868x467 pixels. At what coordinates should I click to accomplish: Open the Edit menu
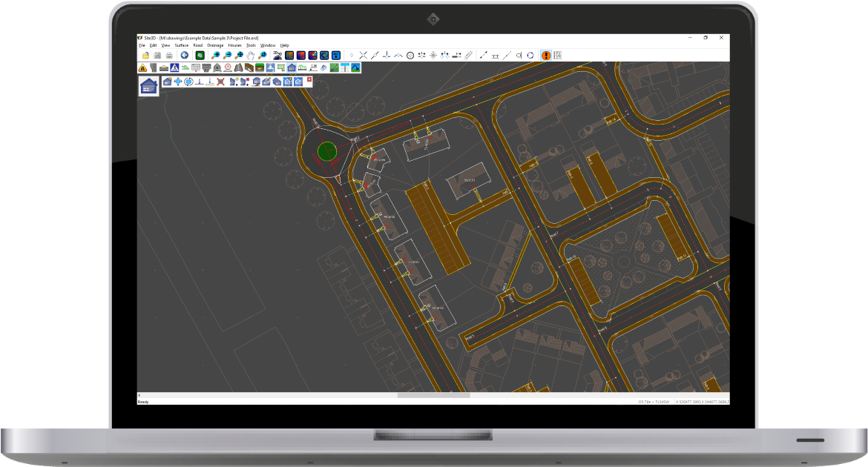(154, 45)
